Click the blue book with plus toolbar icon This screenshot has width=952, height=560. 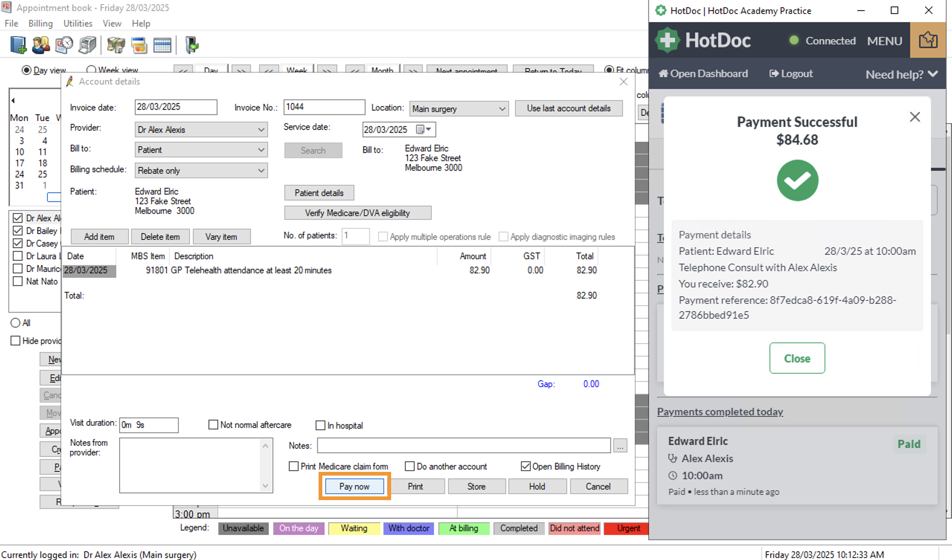pyautogui.click(x=18, y=45)
